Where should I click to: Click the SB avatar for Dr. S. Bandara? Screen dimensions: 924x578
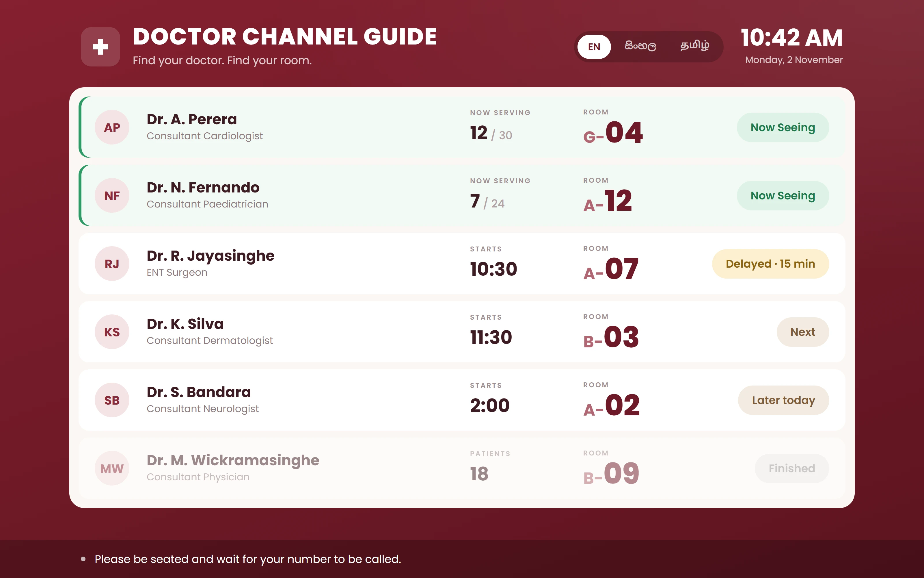click(112, 400)
